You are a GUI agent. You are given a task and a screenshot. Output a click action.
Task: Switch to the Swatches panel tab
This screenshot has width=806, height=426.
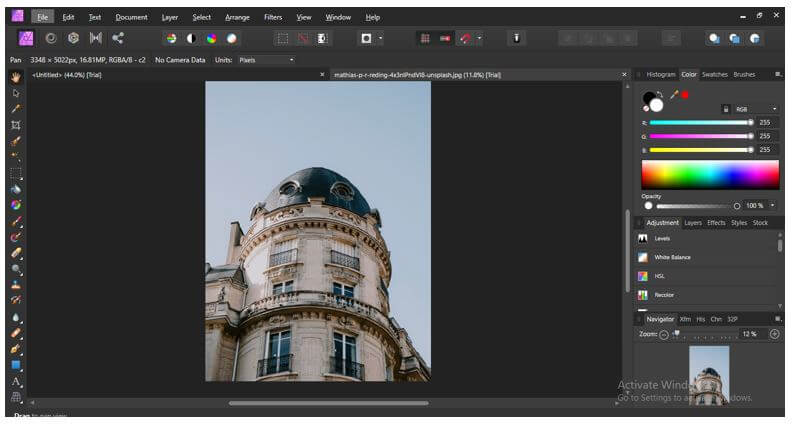[715, 75]
